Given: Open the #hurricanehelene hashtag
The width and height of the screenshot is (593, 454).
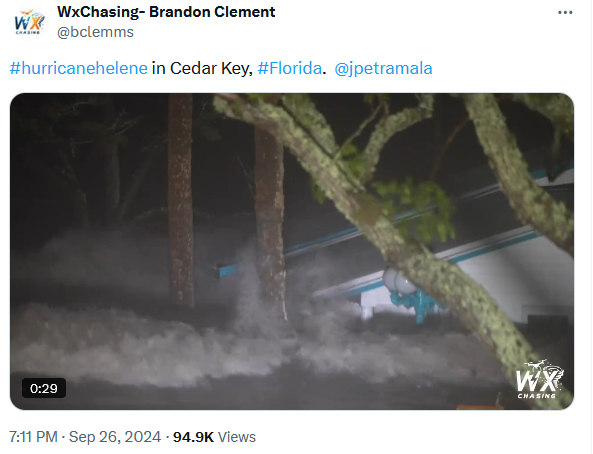Looking at the screenshot, I should click(79, 68).
